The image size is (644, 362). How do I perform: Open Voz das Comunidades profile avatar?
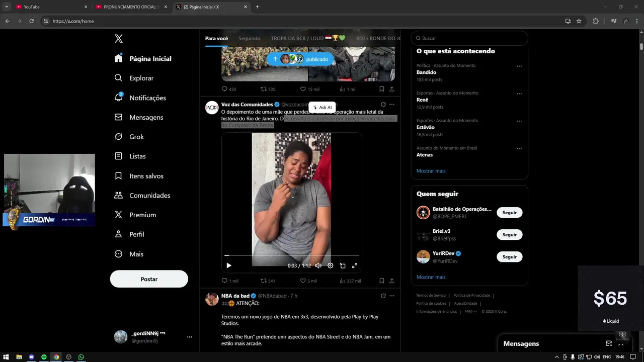point(212,108)
